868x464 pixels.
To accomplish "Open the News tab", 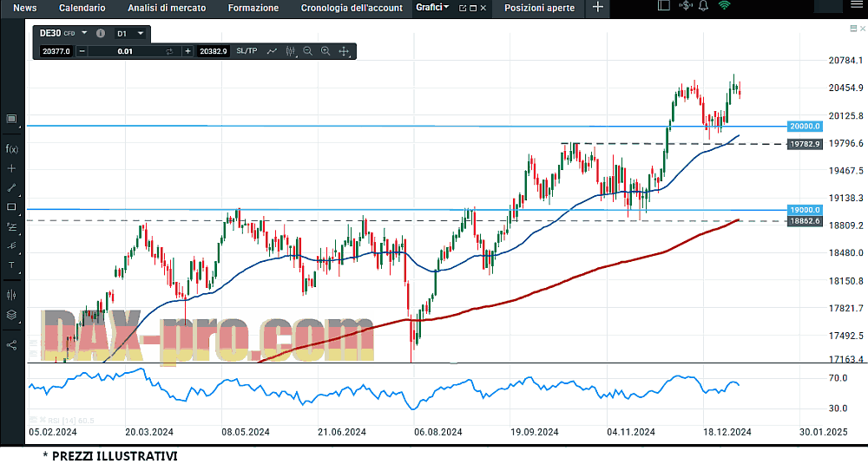I will [25, 8].
